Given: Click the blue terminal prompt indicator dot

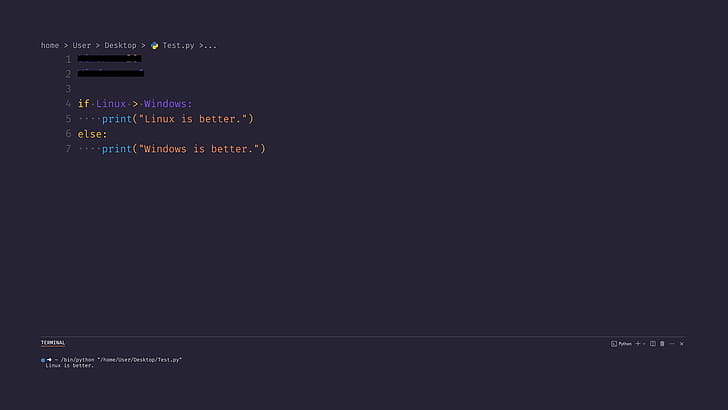Looking at the screenshot, I should [43, 359].
